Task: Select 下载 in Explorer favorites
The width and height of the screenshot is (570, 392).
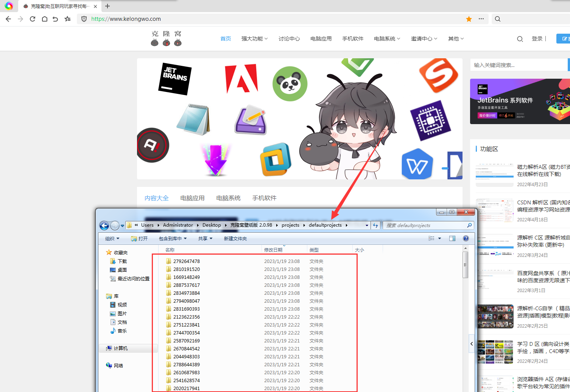Action: [118, 261]
